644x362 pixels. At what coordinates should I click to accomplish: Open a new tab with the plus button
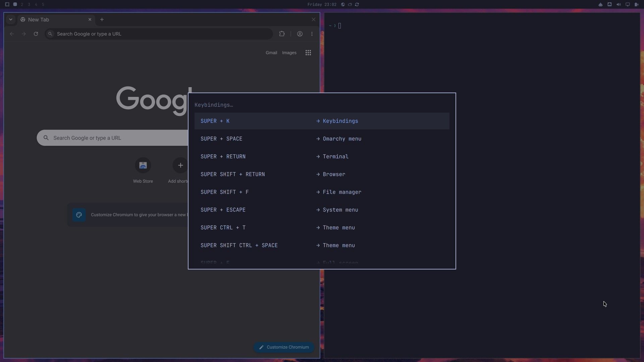pyautogui.click(x=102, y=19)
